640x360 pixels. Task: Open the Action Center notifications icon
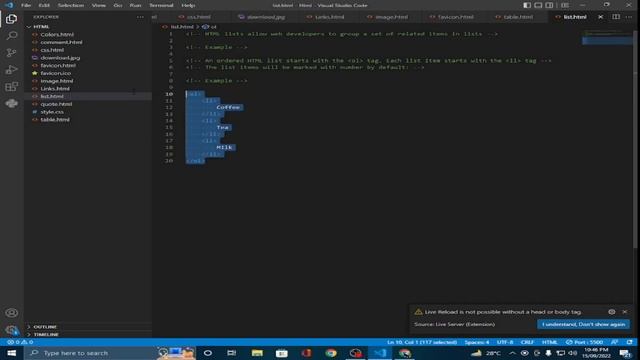pos(626,353)
